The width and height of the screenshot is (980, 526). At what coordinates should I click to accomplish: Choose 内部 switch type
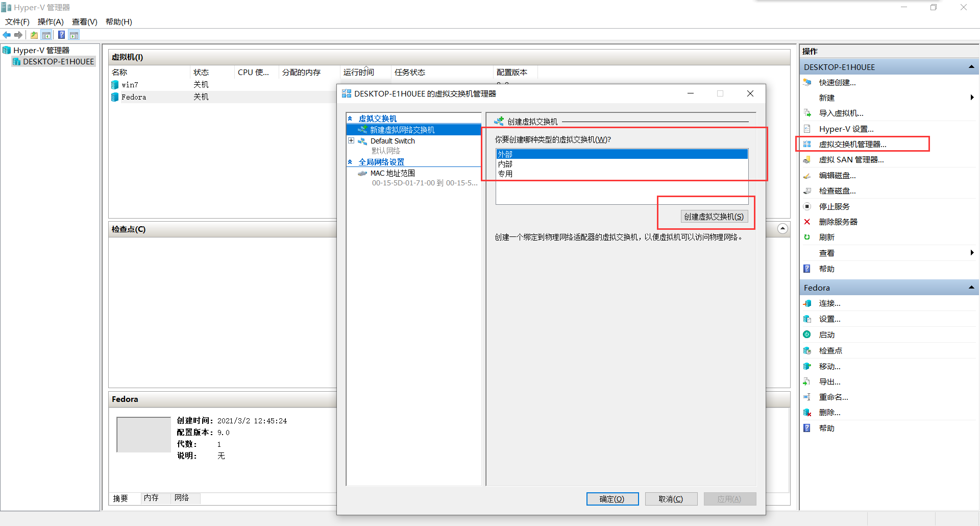622,164
